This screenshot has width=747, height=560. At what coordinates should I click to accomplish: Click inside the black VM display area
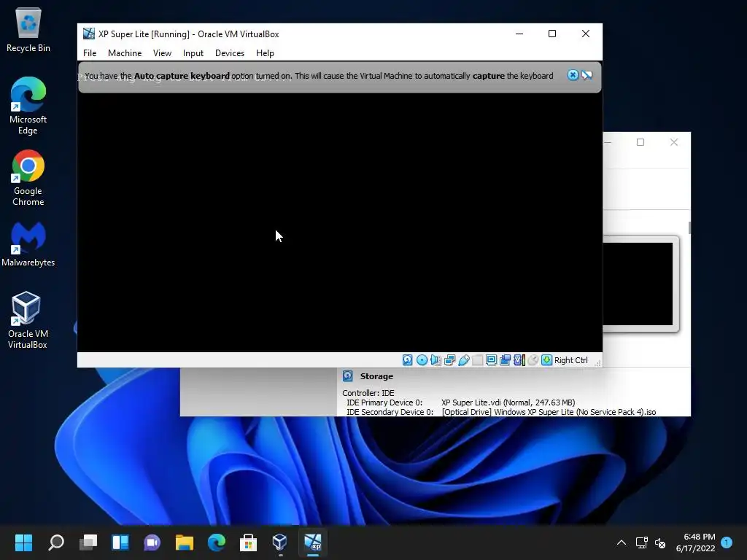(340, 222)
